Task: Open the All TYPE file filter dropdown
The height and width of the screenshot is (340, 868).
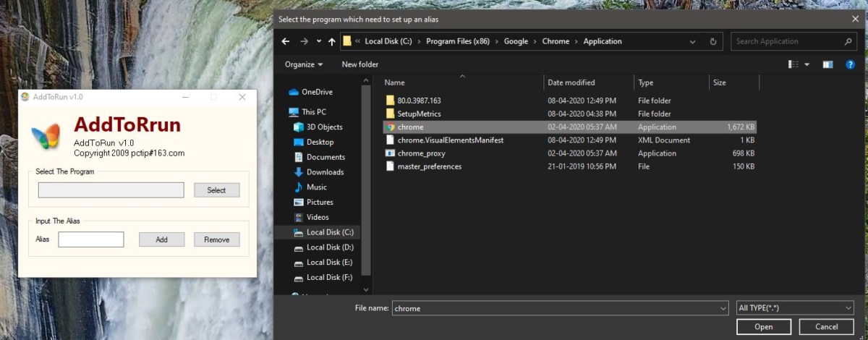Action: (x=794, y=308)
